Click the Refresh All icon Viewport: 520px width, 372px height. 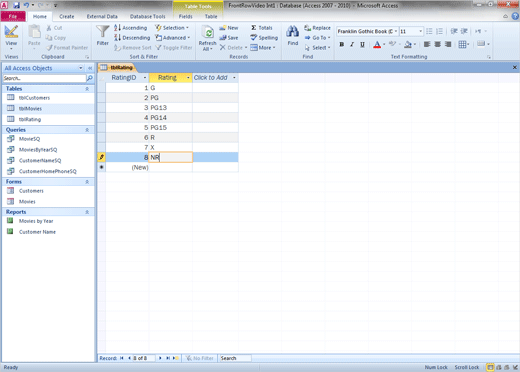tap(207, 33)
